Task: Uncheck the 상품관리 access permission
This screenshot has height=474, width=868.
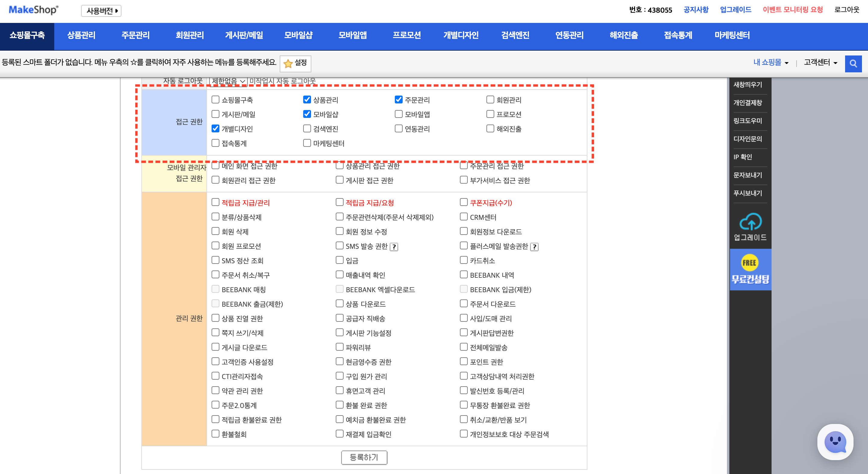Action: click(x=307, y=100)
